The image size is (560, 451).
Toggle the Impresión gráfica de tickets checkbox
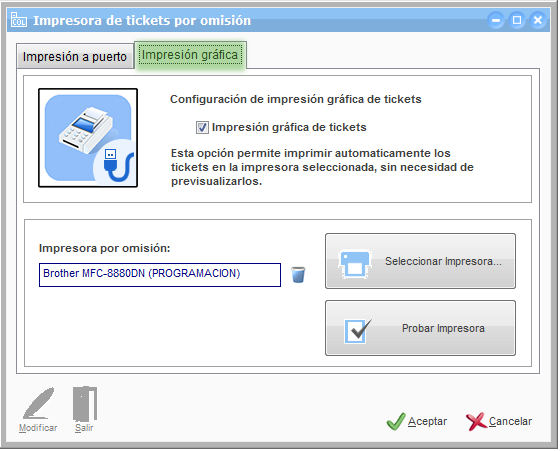(202, 127)
